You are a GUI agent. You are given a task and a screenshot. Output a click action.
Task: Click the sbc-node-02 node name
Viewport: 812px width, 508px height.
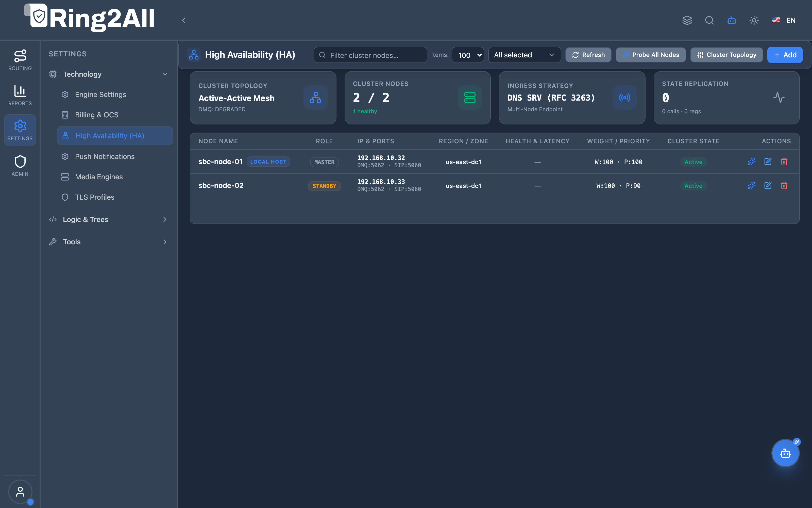pyautogui.click(x=221, y=185)
